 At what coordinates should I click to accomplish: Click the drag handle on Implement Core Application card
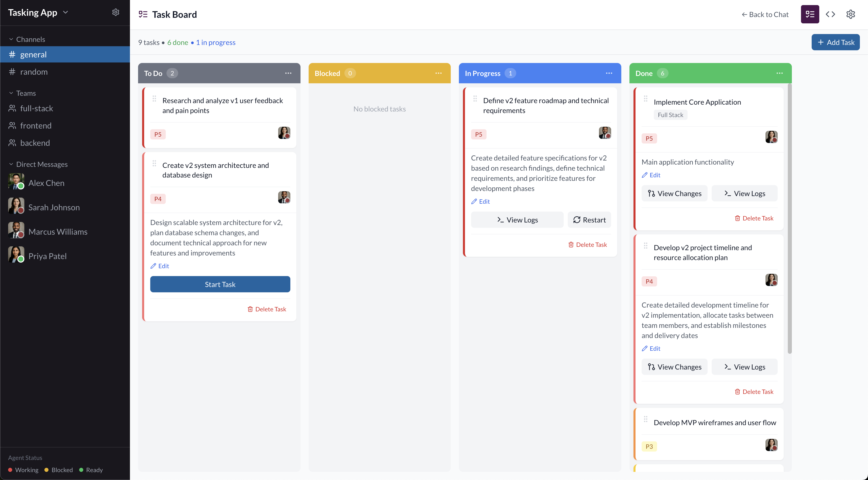(x=646, y=99)
